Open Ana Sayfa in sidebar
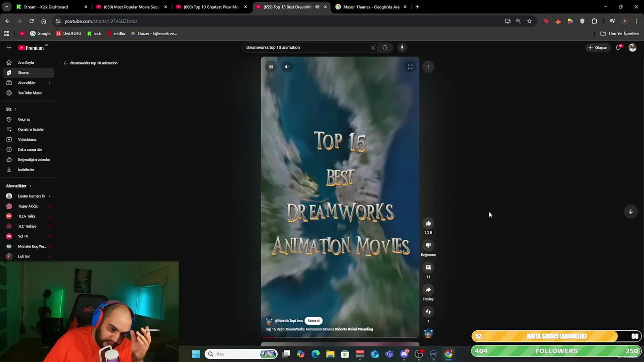This screenshot has height=362, width=644. pyautogui.click(x=28, y=63)
